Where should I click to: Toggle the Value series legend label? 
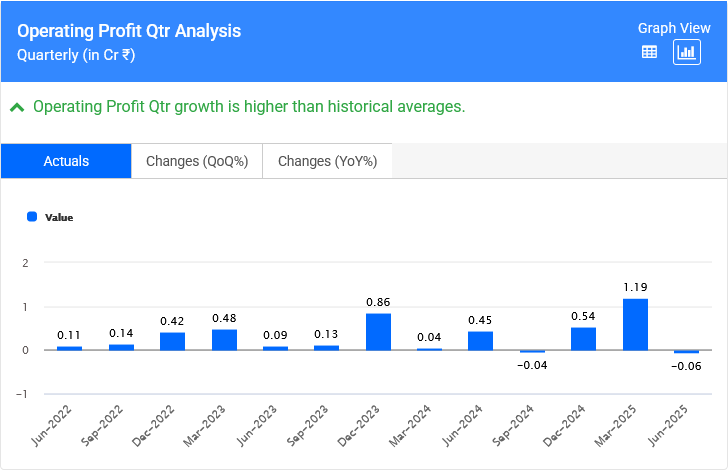coord(59,217)
